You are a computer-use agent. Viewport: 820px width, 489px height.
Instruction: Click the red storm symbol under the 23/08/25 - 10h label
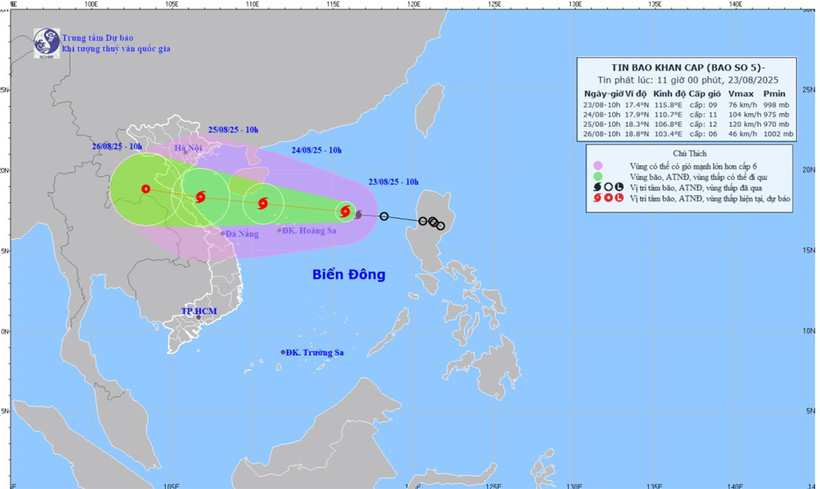pyautogui.click(x=345, y=211)
